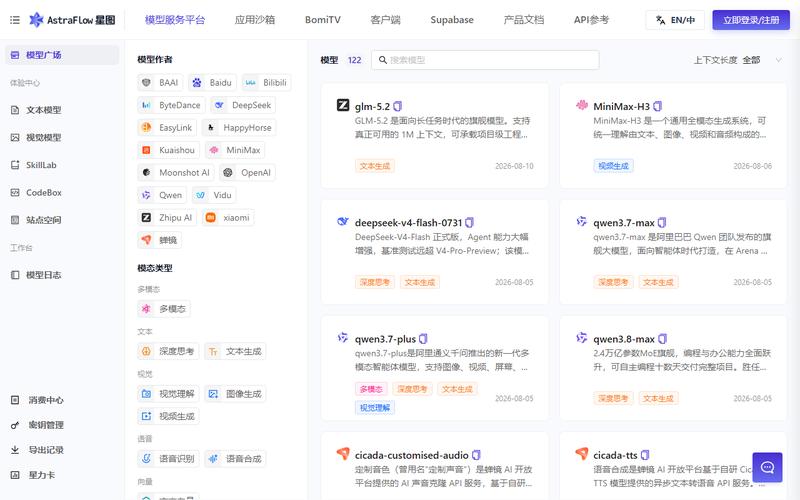Image resolution: width=800 pixels, height=500 pixels.
Task: Filter by 语音合成 modality type
Action: click(235, 459)
